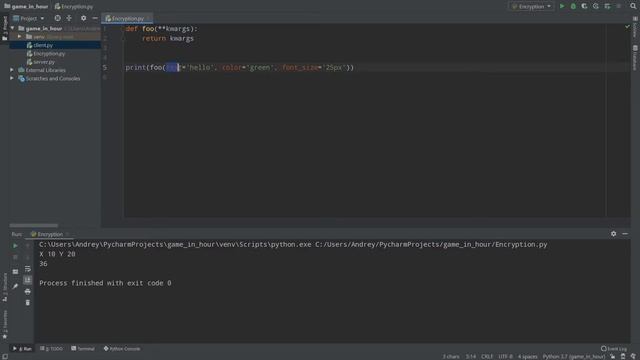The width and height of the screenshot is (640, 360).
Task: Start debugging with the green bug icon
Action: 573,6
